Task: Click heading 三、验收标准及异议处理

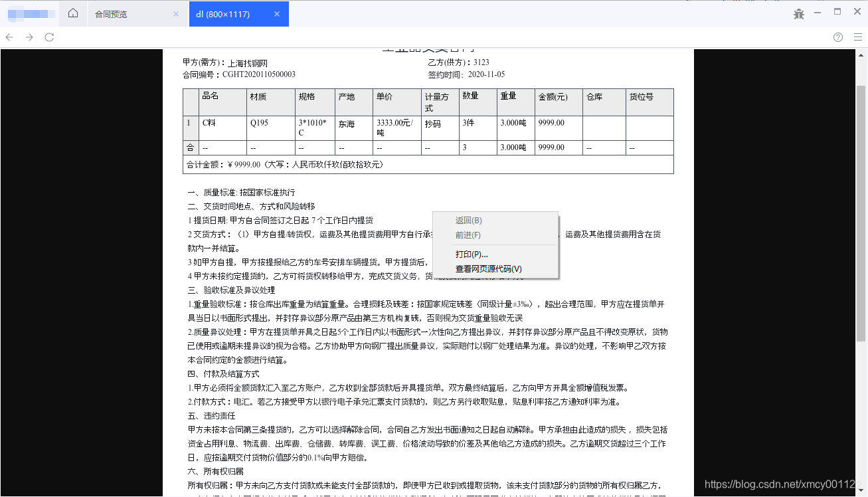Action: coord(231,290)
